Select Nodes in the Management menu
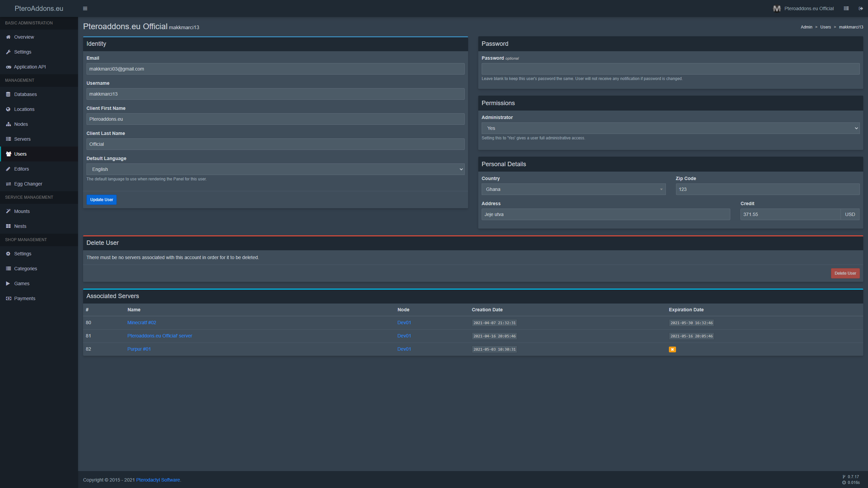Screen dimensions: 868x488 pyautogui.click(x=21, y=124)
